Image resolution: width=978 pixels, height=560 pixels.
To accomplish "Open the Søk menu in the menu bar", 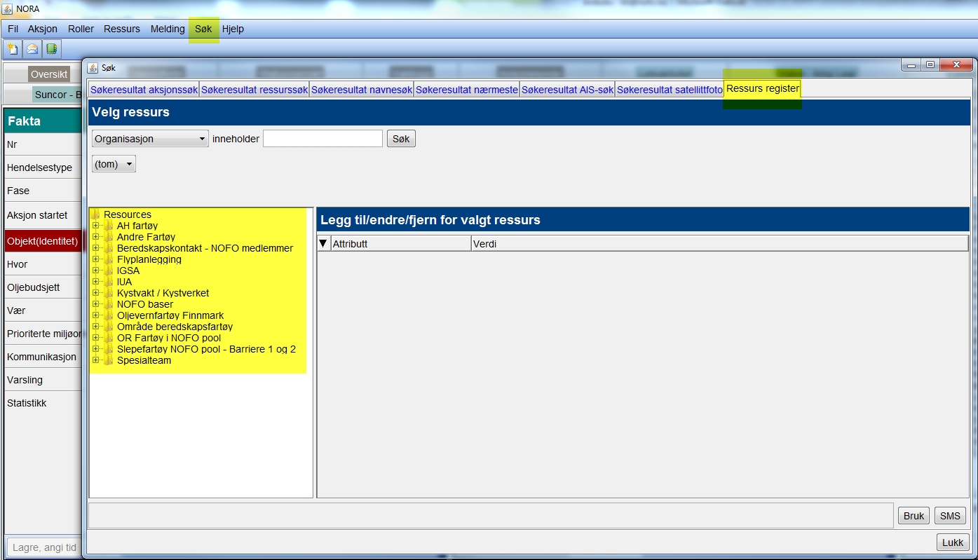I will click(x=203, y=29).
